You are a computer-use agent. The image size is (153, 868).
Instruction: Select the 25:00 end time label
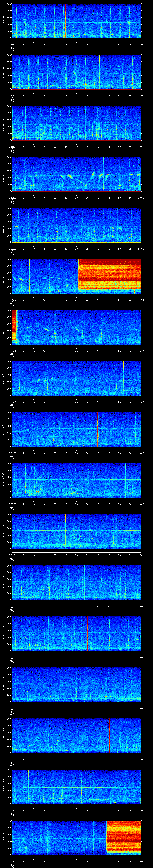point(141,453)
